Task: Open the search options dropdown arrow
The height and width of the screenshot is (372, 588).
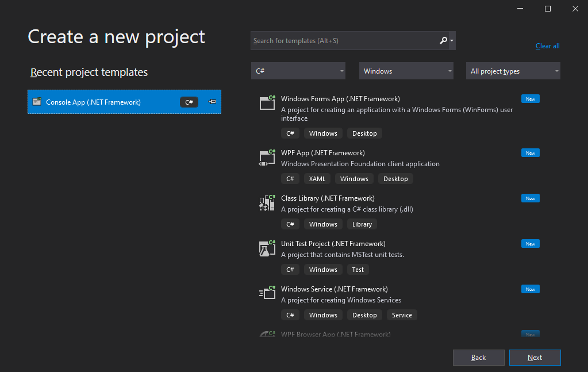Action: coord(452,40)
